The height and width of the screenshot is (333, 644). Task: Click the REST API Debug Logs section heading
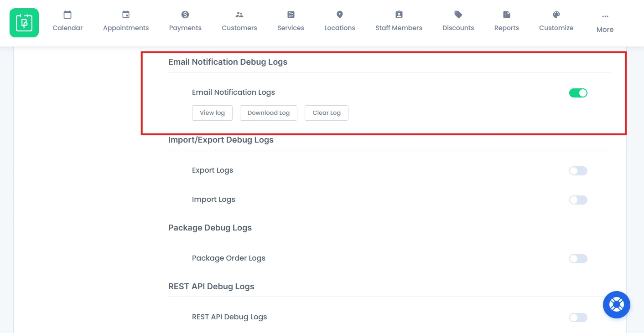[211, 287]
